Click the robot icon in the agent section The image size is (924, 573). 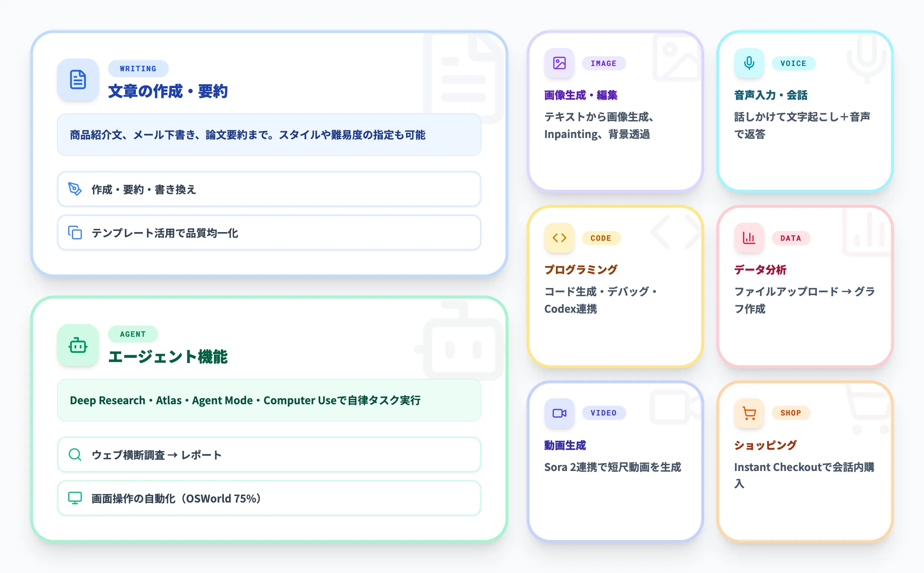[x=78, y=345]
